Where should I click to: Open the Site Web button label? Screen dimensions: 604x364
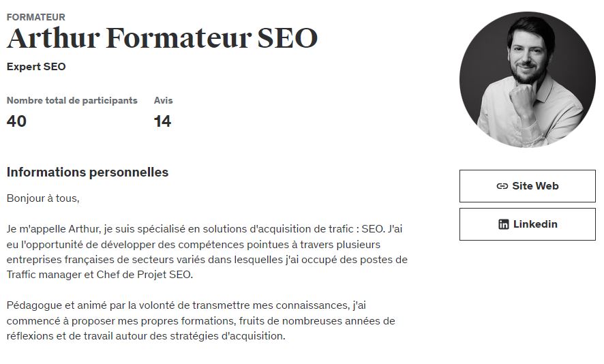(535, 186)
